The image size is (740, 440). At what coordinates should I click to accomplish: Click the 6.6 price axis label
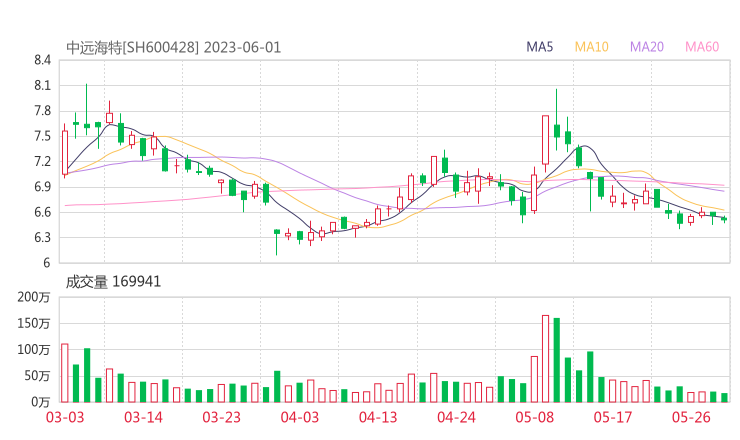click(42, 212)
